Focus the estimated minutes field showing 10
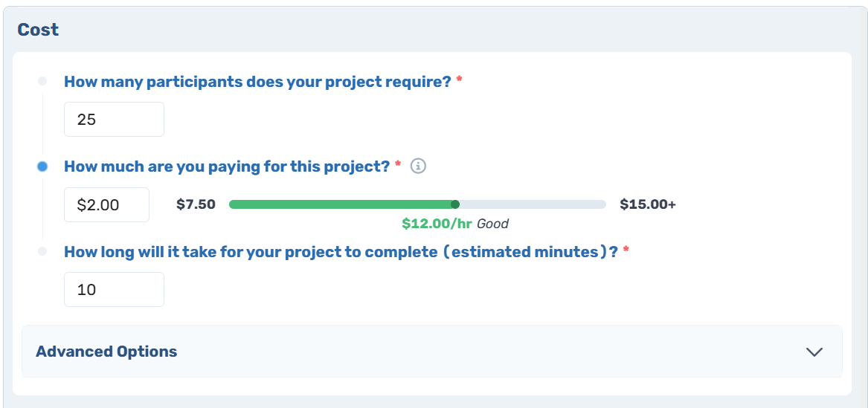The image size is (868, 408). pyautogui.click(x=114, y=289)
